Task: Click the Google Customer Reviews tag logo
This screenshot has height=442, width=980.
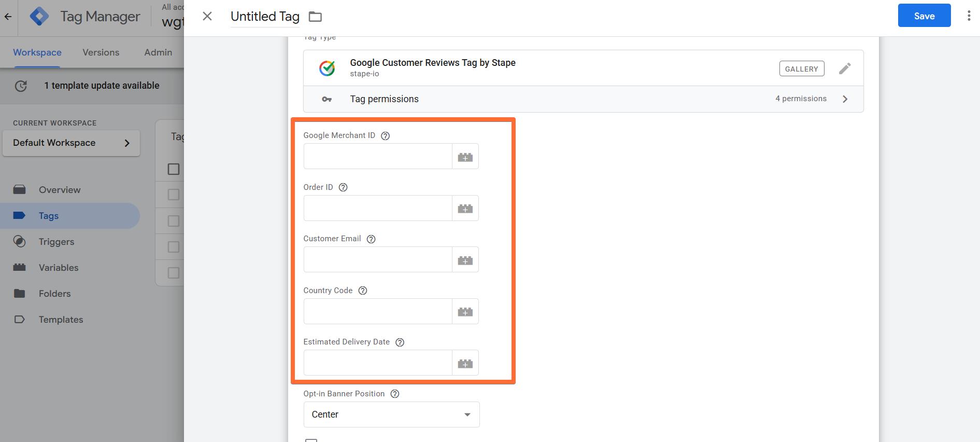Action: tap(327, 68)
